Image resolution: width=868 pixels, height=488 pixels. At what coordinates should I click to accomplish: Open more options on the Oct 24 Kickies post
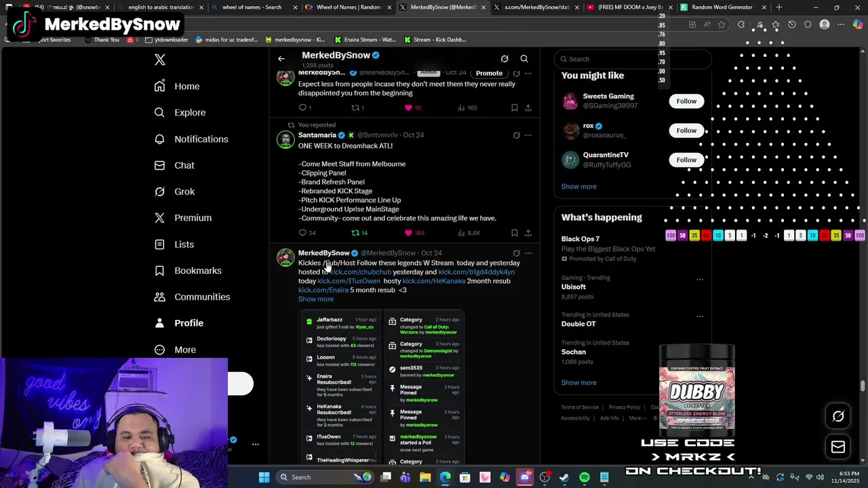click(528, 253)
